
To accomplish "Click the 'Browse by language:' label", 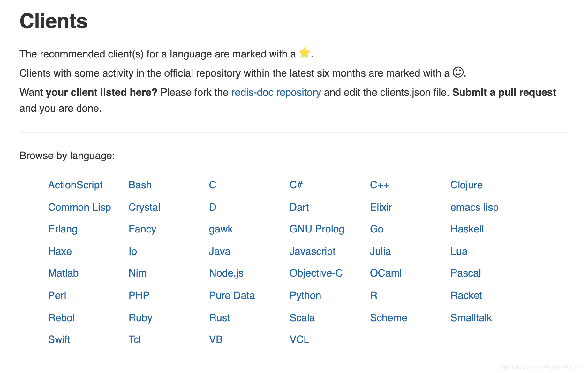I will click(x=67, y=156).
